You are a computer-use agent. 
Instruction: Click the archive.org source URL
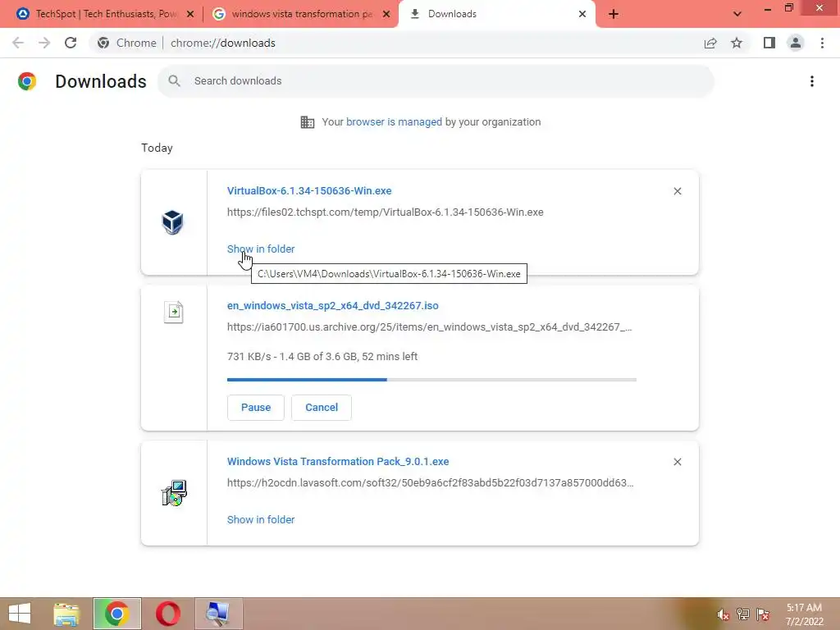(x=430, y=327)
